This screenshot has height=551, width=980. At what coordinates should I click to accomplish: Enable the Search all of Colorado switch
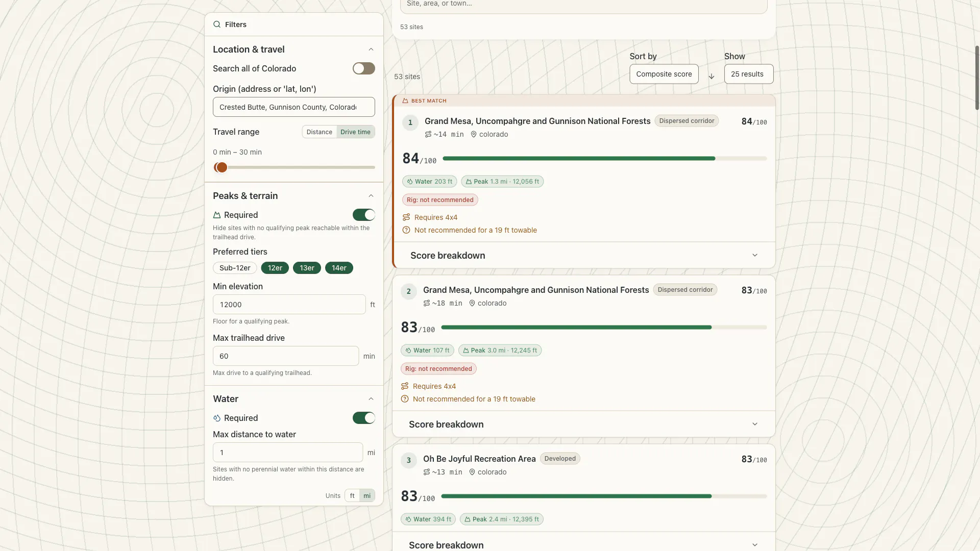pyautogui.click(x=364, y=68)
